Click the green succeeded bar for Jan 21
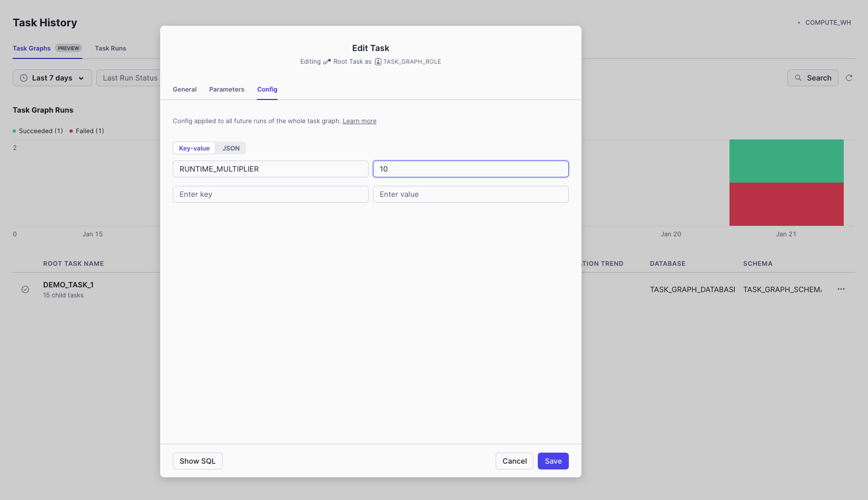The image size is (868, 500). pyautogui.click(x=786, y=161)
